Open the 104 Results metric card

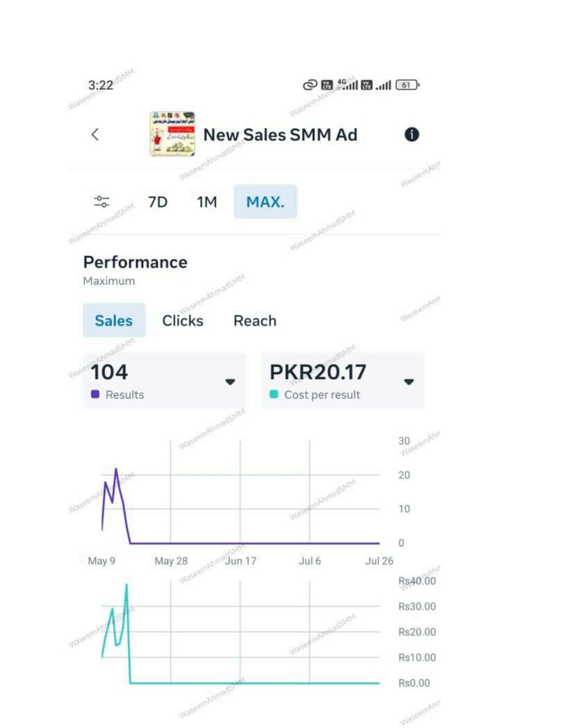click(164, 381)
